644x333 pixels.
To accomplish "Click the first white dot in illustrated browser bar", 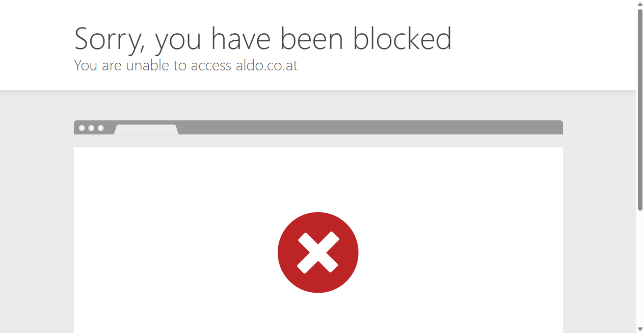I will click(82, 128).
